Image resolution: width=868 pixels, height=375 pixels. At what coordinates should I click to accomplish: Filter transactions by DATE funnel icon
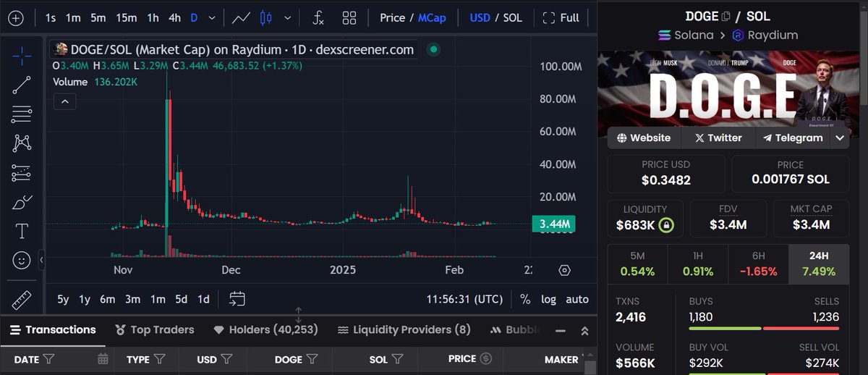coord(48,358)
